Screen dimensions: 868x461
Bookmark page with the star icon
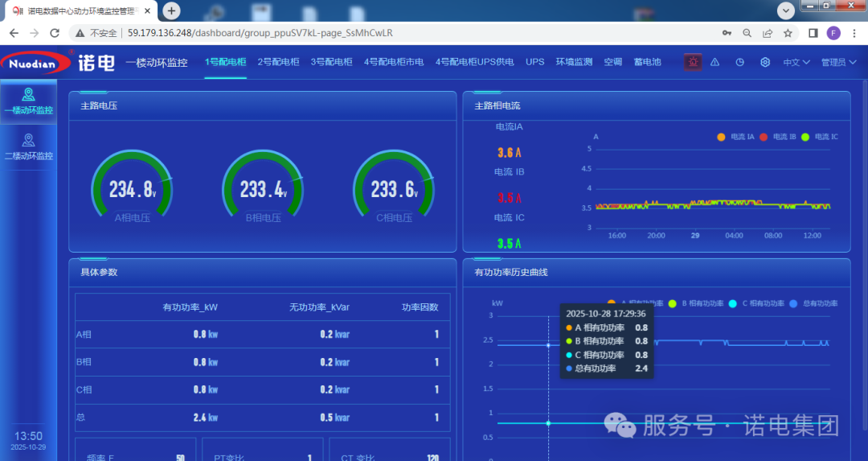pyautogui.click(x=788, y=33)
